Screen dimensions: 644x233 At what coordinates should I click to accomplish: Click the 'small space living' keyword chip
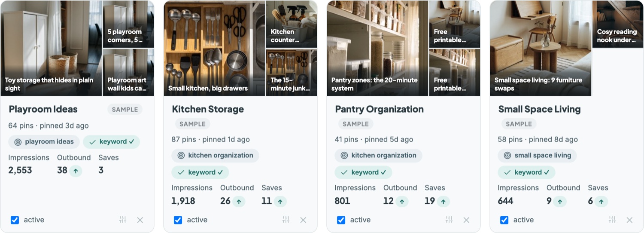537,156
